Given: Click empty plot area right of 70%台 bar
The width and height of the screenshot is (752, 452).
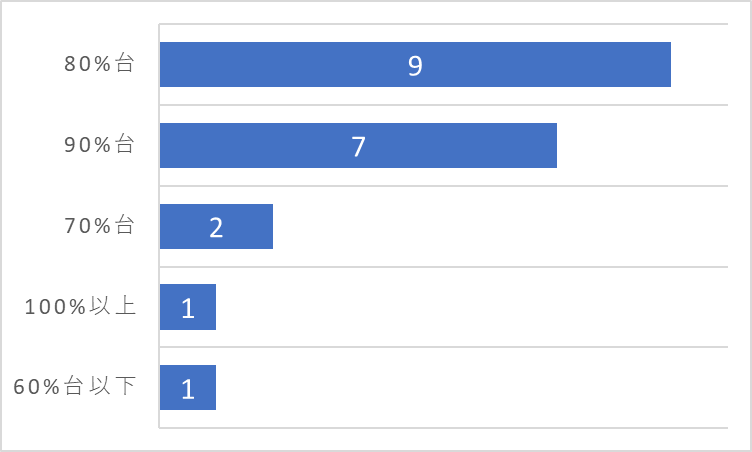Looking at the screenshot, I should pos(500,226).
